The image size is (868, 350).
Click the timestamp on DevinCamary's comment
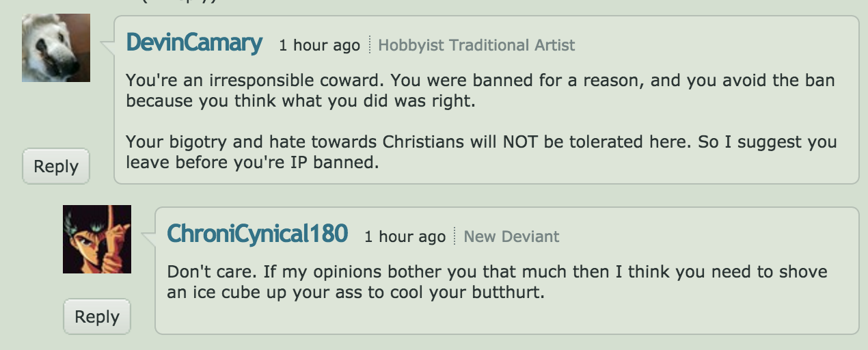tap(319, 46)
